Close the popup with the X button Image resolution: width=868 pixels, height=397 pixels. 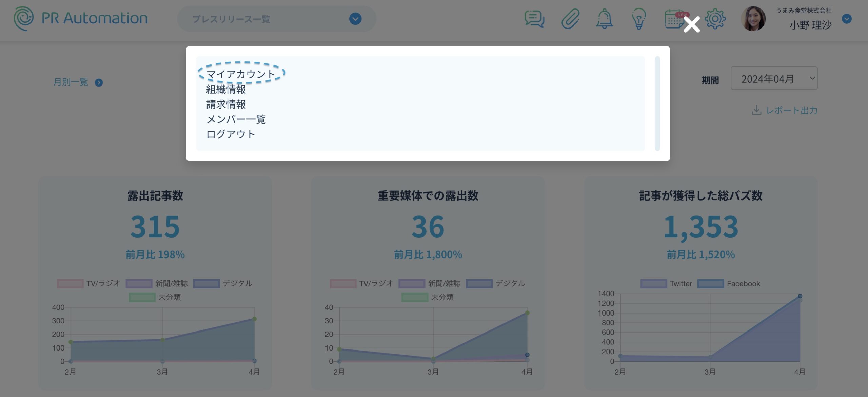(692, 24)
